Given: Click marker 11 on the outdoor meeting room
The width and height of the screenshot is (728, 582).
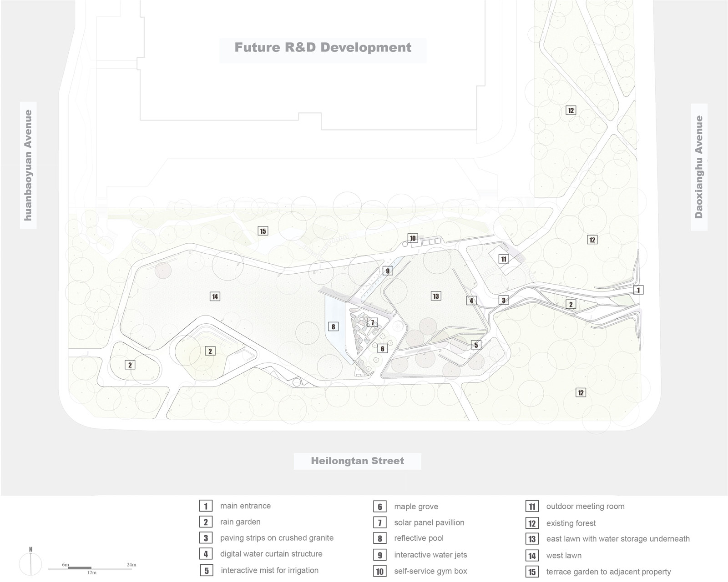Looking at the screenshot, I should click(503, 259).
